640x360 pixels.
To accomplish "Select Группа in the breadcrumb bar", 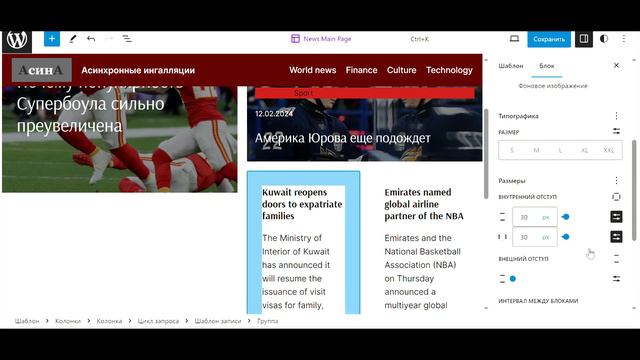I will point(268,321).
